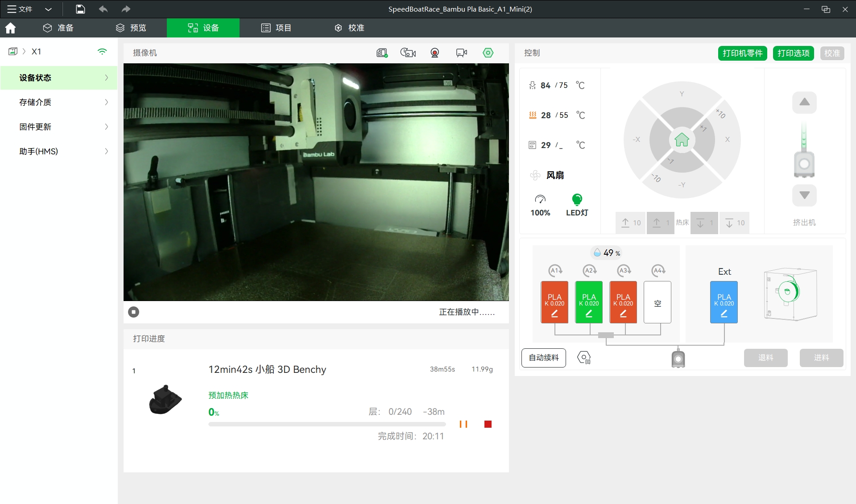Viewport: 856px width, 504px height.
Task: Jog the axis in the -Y direction
Action: pos(682,185)
